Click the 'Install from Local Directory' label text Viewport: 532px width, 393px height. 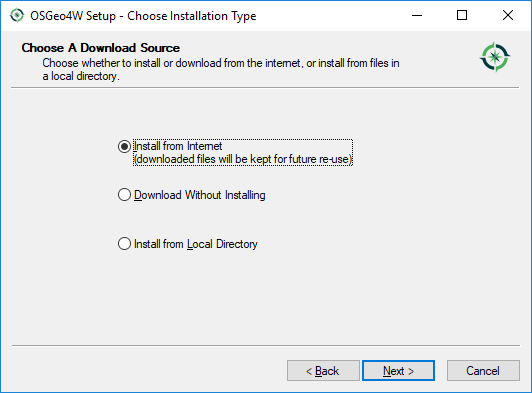click(x=196, y=244)
